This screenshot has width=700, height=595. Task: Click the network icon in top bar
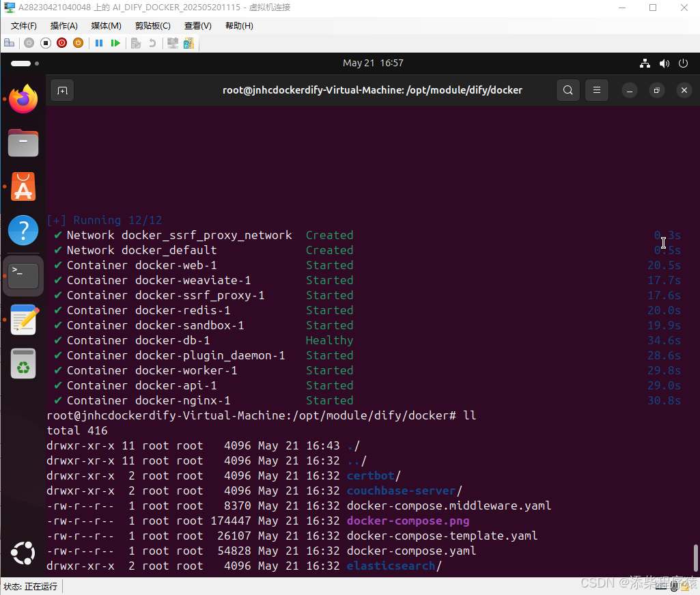click(x=645, y=64)
